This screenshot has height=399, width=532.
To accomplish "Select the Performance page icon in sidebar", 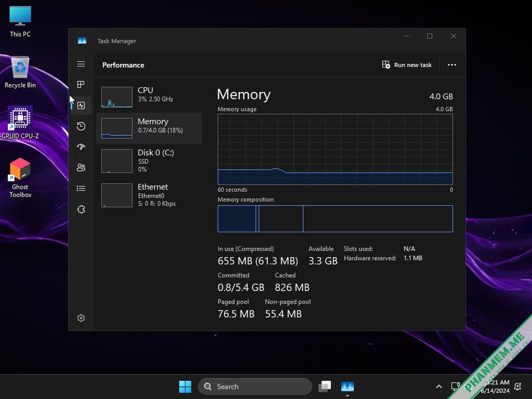I will (x=81, y=105).
